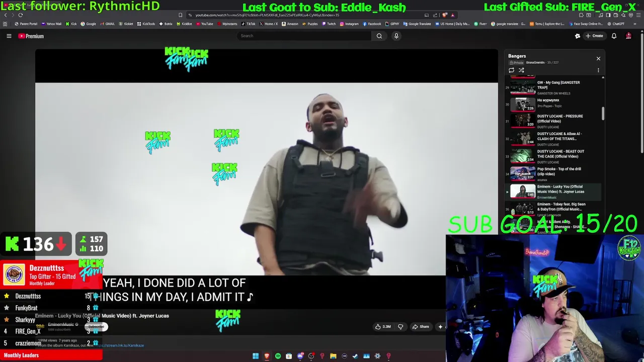The width and height of the screenshot is (644, 362).
Task: Bookmark this page using address bar icon
Action: point(180,15)
